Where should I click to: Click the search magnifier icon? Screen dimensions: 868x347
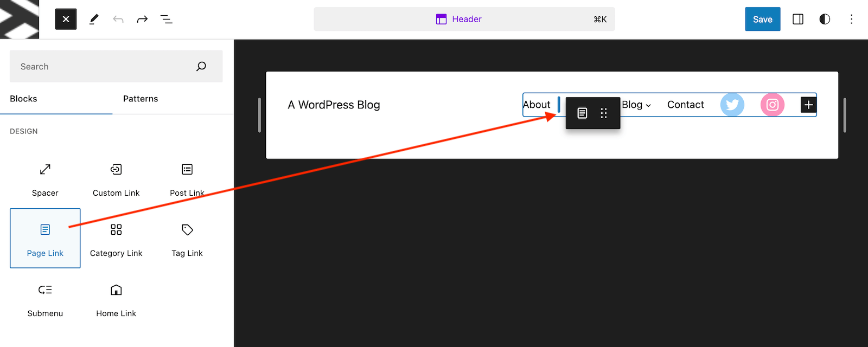(201, 66)
